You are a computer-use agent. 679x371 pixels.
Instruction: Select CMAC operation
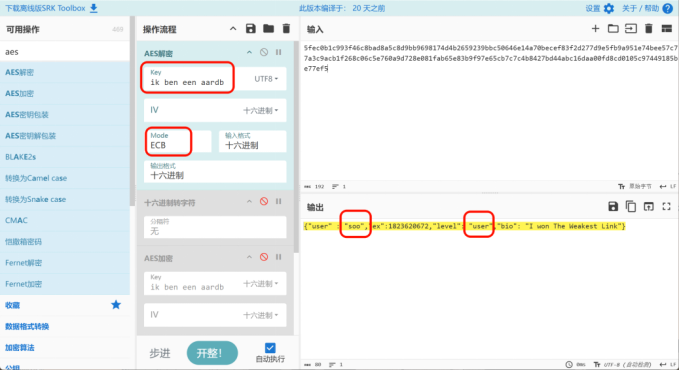point(65,220)
